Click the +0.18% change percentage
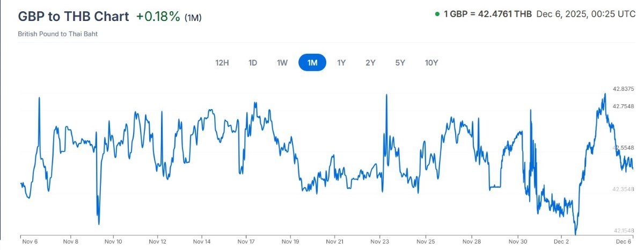 click(158, 17)
